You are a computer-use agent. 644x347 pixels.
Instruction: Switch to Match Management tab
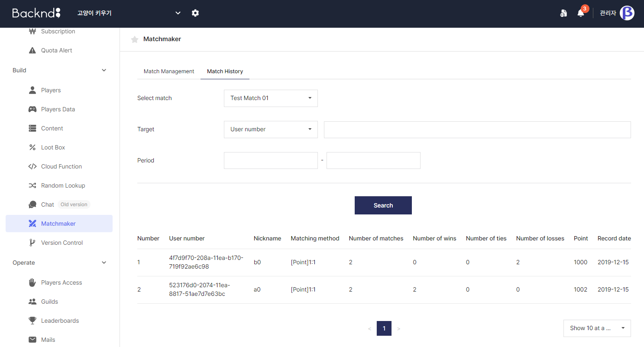[x=169, y=71]
